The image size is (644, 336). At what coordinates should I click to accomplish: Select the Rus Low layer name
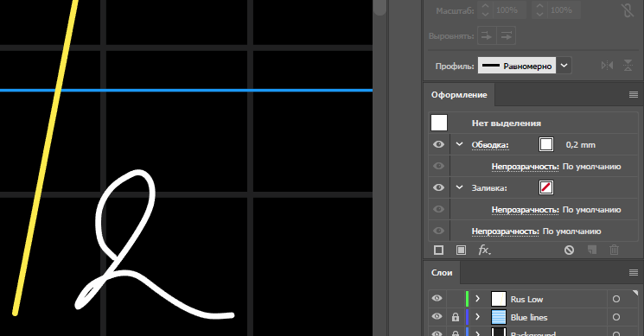coord(526,300)
